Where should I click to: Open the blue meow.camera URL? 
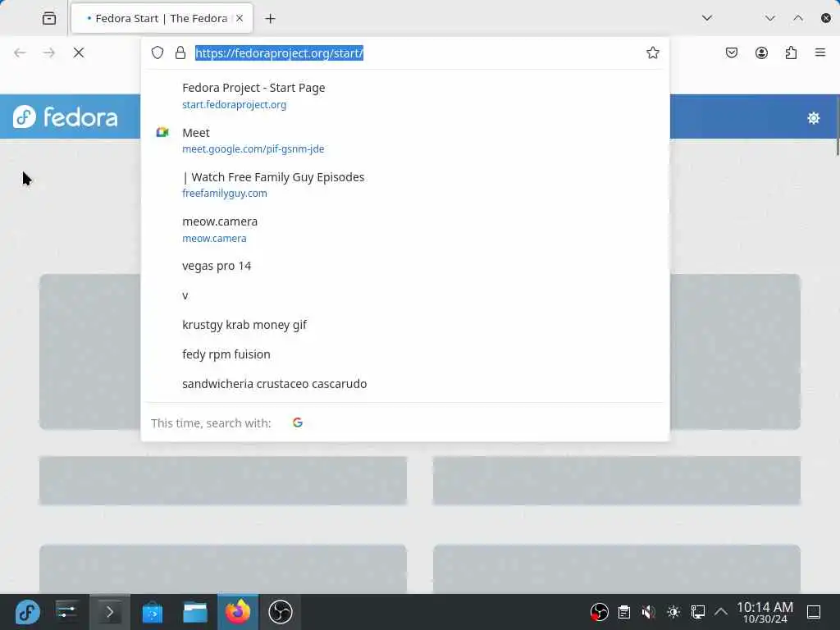(214, 239)
